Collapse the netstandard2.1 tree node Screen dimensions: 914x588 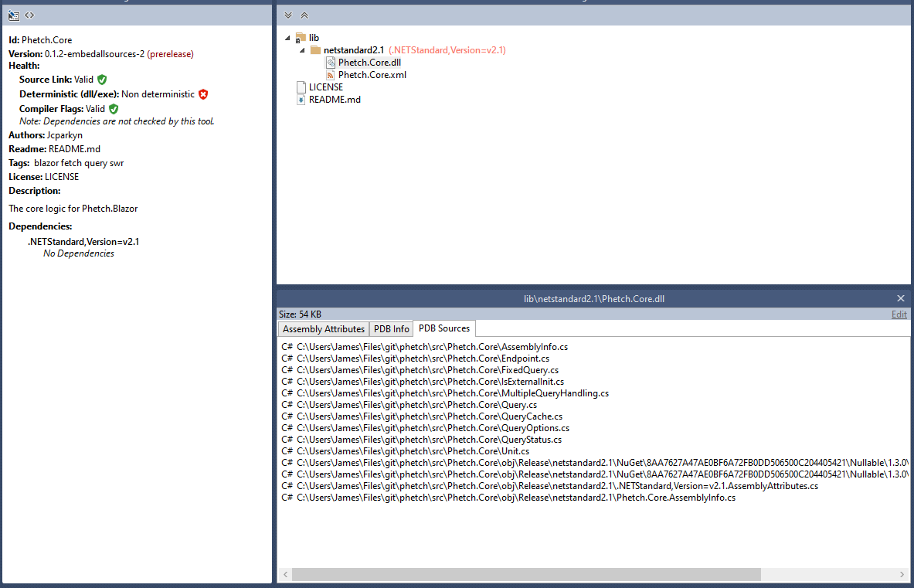pos(303,50)
